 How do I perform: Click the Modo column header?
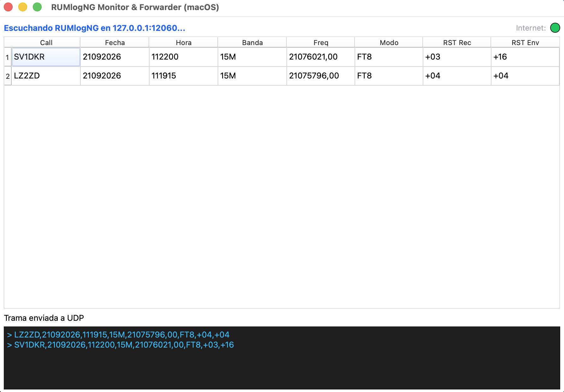(389, 43)
